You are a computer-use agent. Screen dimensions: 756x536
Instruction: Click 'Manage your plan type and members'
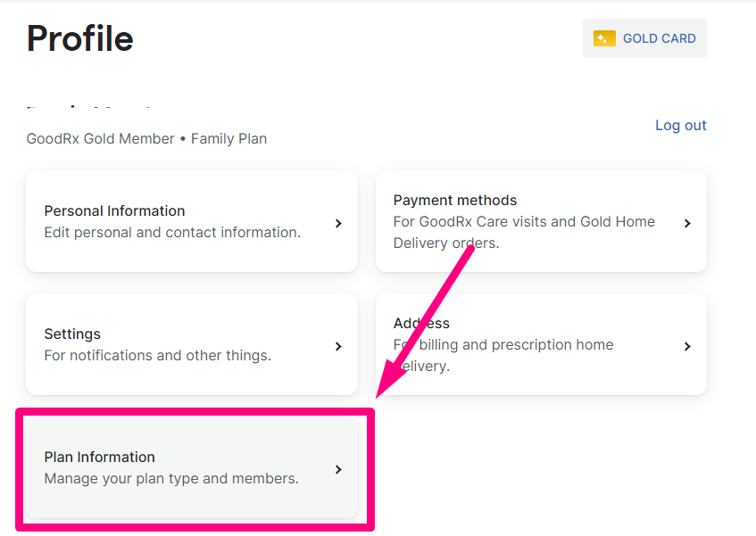[171, 479]
